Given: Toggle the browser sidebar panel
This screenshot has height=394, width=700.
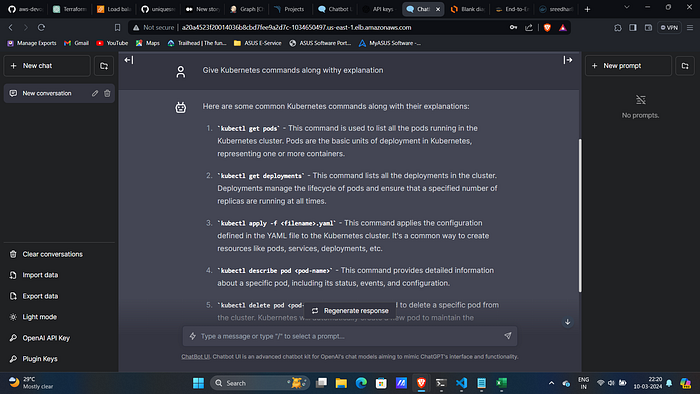Looking at the screenshot, I should (x=633, y=28).
